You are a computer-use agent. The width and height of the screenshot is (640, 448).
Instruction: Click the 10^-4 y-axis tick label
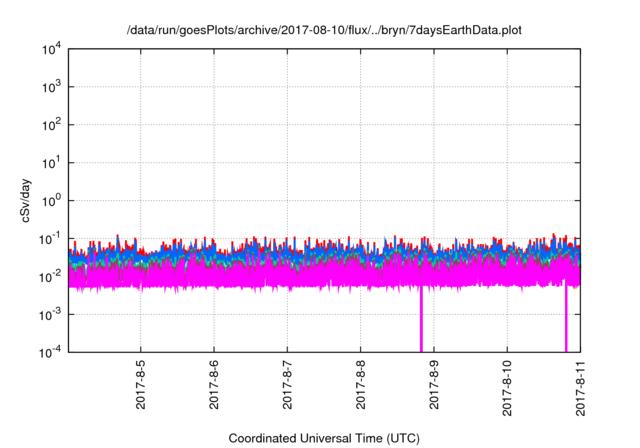click(50, 352)
